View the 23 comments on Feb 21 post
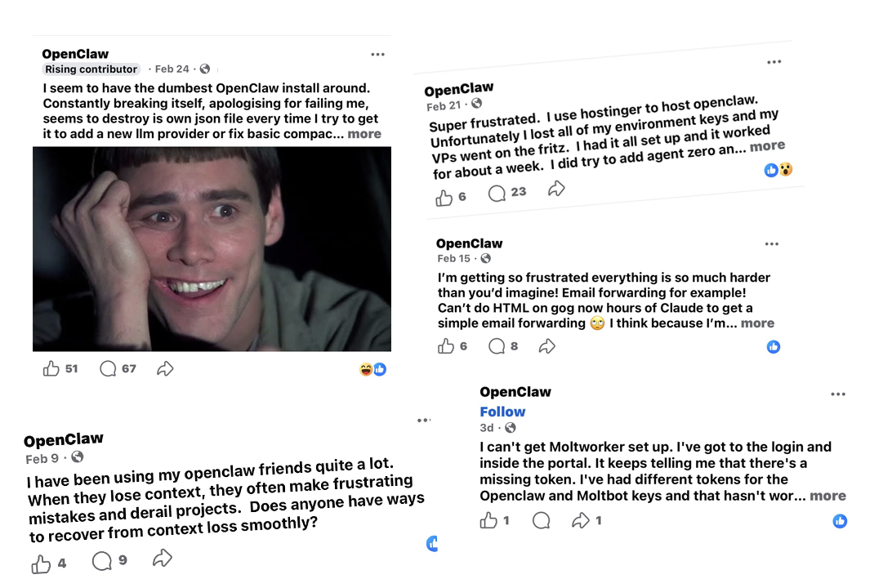This screenshot has width=892, height=588. (497, 194)
